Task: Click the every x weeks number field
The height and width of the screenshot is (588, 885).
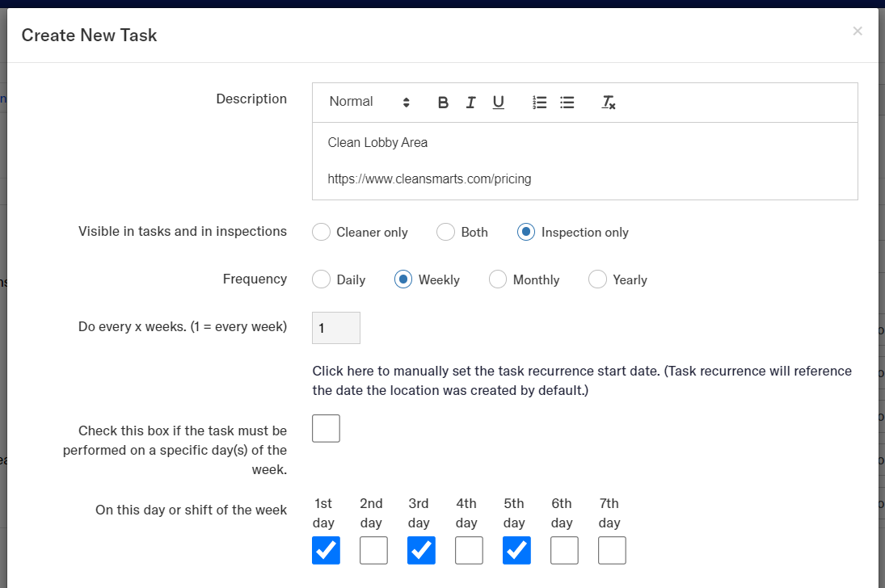Action: 335,328
